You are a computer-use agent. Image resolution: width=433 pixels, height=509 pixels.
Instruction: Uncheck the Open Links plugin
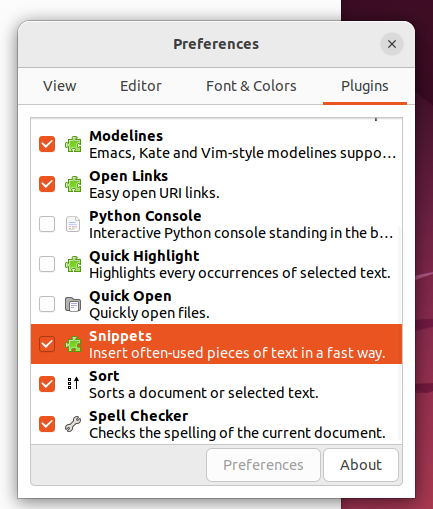[47, 184]
